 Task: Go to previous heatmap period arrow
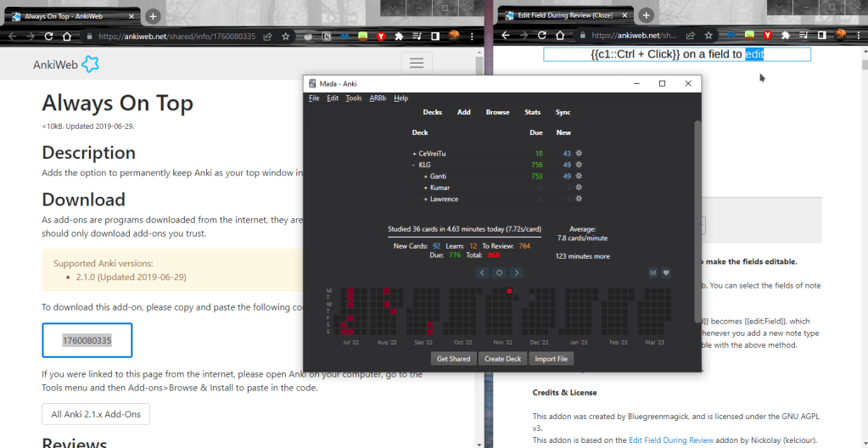click(482, 273)
